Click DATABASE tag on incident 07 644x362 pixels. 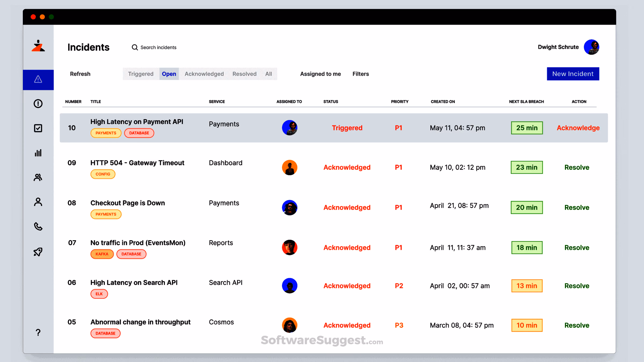click(131, 254)
